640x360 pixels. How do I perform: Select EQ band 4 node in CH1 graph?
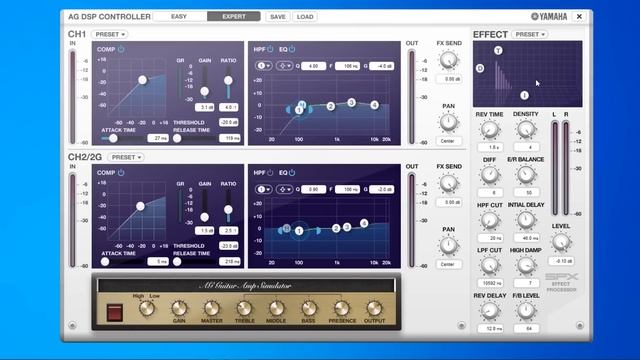pyautogui.click(x=374, y=105)
